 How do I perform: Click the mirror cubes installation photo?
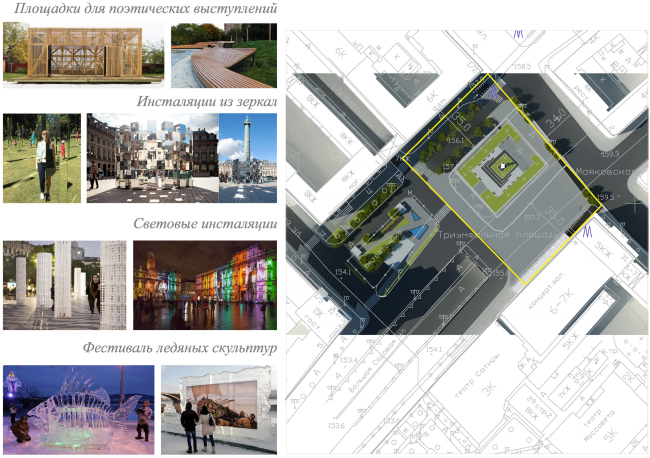tap(151, 158)
